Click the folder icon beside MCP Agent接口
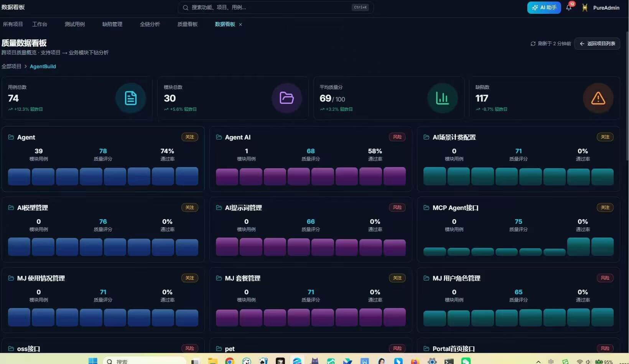The image size is (629, 364). (x=426, y=208)
